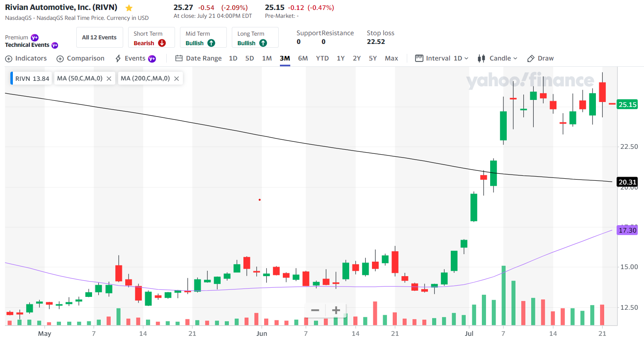Click the Short Term bearish down-arrow icon
This screenshot has height=340, width=644.
click(x=162, y=43)
